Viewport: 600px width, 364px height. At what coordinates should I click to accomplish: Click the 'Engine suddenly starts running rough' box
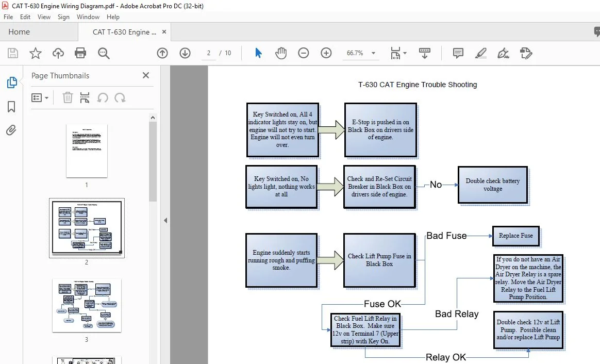coord(281,260)
